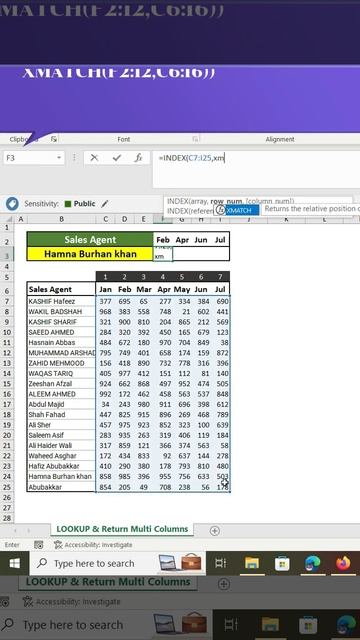Image resolution: width=360 pixels, height=640 pixels.
Task: Click the Hasnain Abbas name cell
Action: 61,342
